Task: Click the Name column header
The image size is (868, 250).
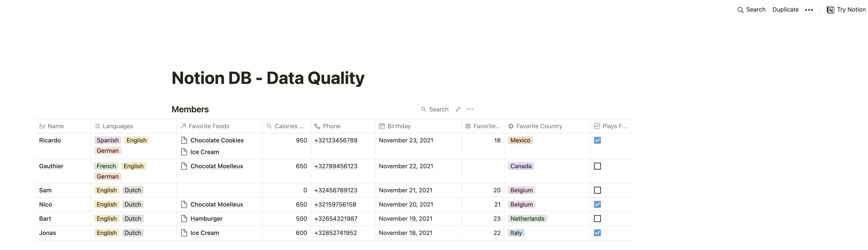Action: (x=56, y=126)
